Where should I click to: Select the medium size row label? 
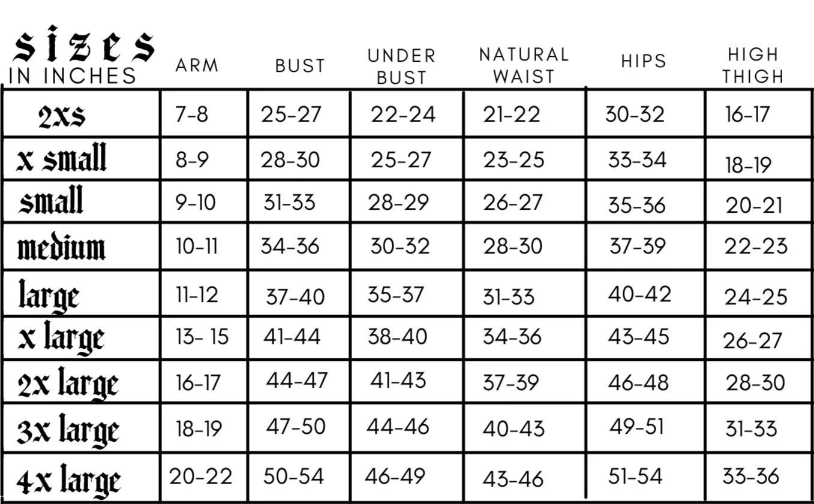pyautogui.click(x=61, y=247)
